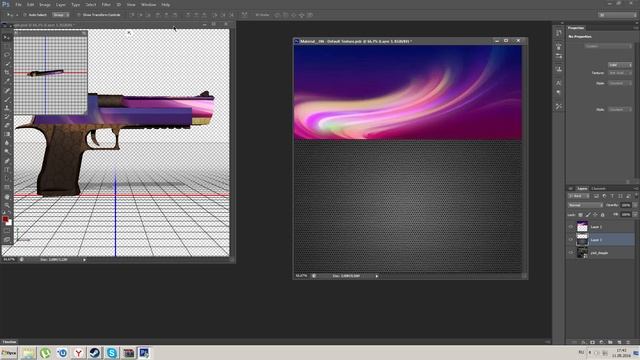Select the Lasso tool
The height and width of the screenshot is (360, 640).
coord(7,54)
